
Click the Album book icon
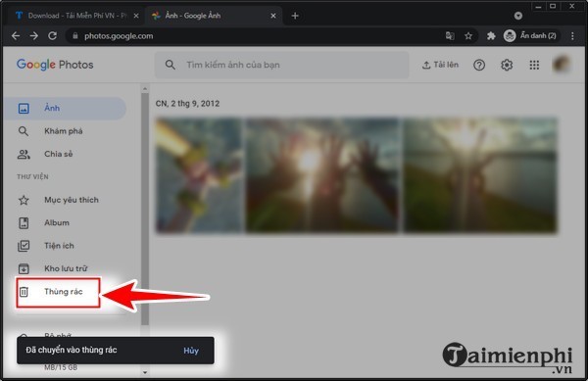click(x=24, y=223)
